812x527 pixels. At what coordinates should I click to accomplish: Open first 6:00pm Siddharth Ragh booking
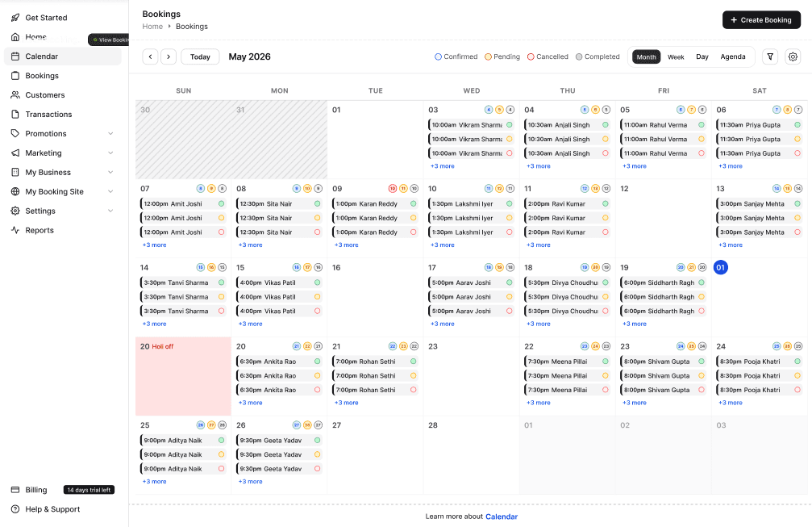[663, 282]
